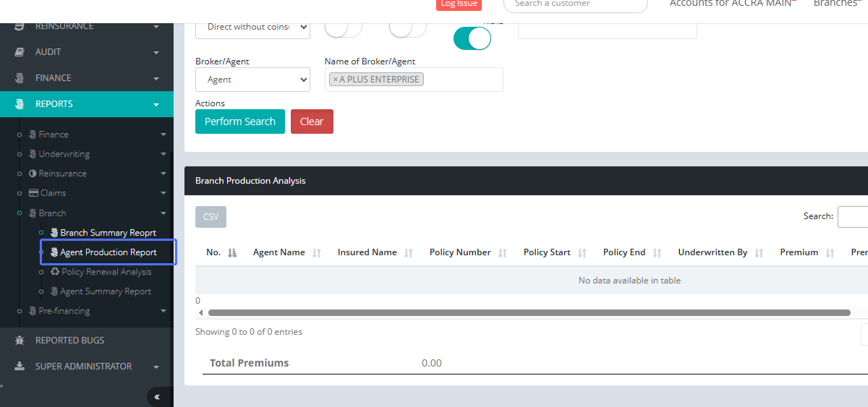Turn off the enabled green toggle switch
This screenshot has height=407, width=868.
[472, 38]
